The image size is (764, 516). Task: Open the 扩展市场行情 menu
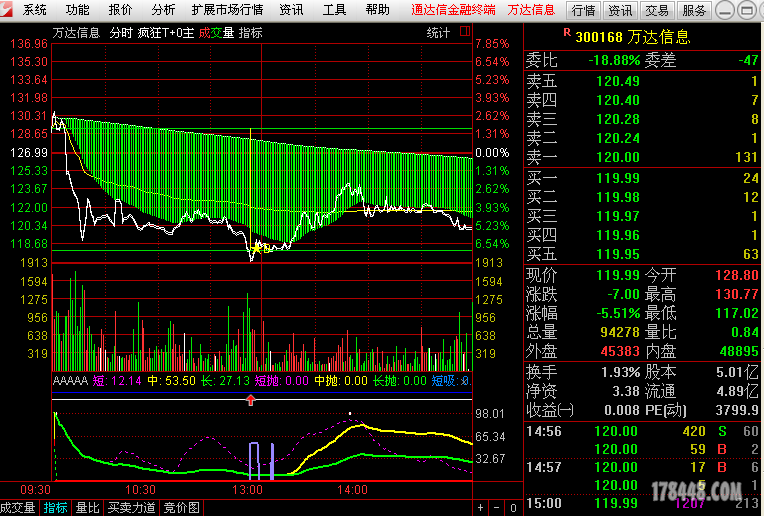227,10
